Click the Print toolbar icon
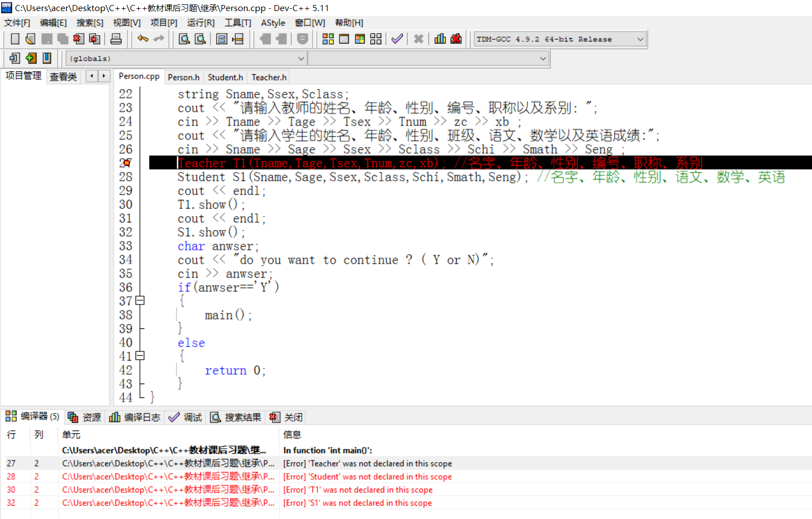 (116, 39)
